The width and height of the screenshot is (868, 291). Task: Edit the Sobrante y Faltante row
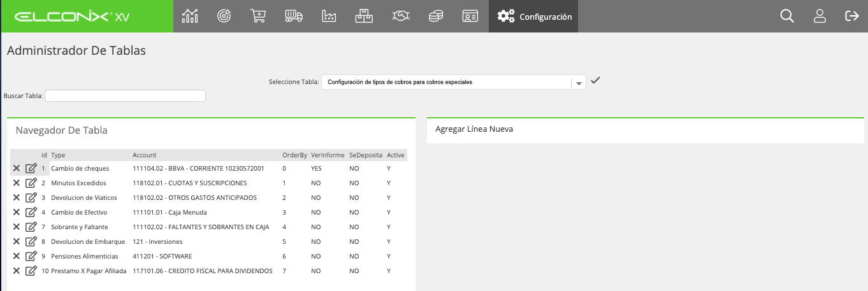31,227
